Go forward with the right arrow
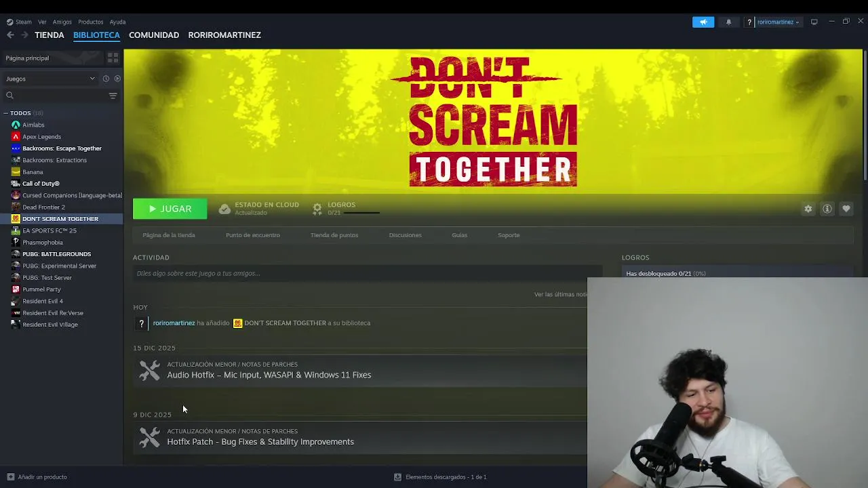 click(24, 35)
